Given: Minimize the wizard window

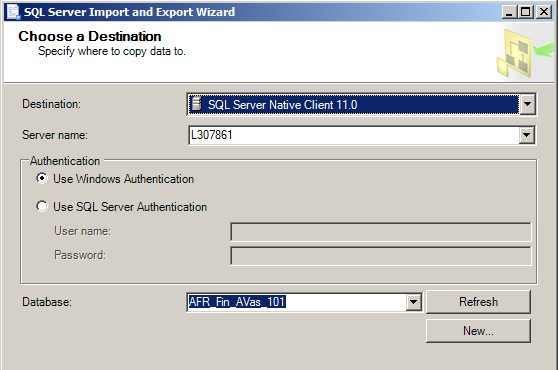Looking at the screenshot, I should pos(509,12).
